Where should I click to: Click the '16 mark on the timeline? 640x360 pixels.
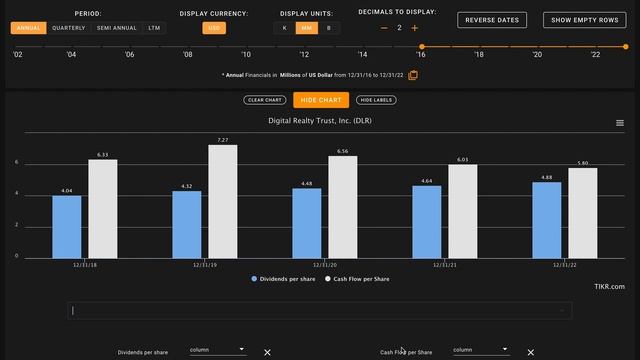[421, 54]
